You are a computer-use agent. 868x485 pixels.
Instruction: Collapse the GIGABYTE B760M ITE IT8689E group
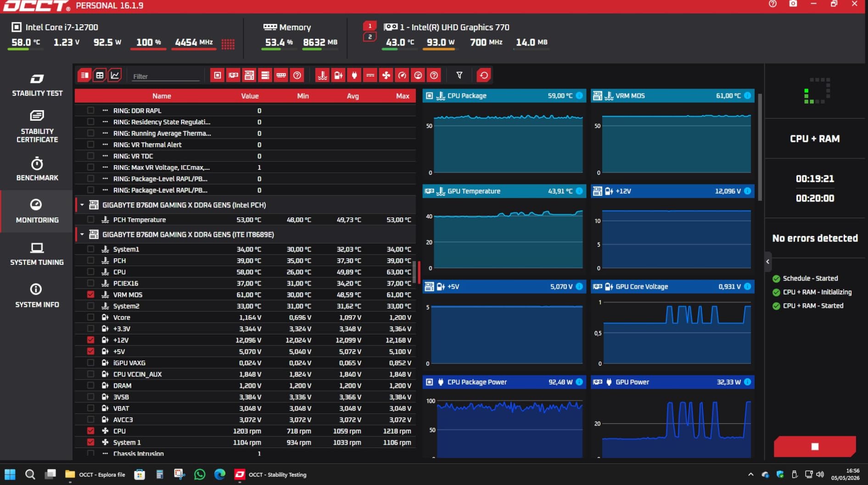coord(82,234)
